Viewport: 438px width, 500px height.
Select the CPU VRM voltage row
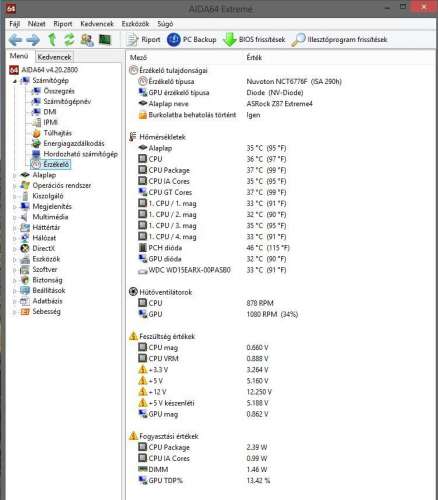click(203, 358)
